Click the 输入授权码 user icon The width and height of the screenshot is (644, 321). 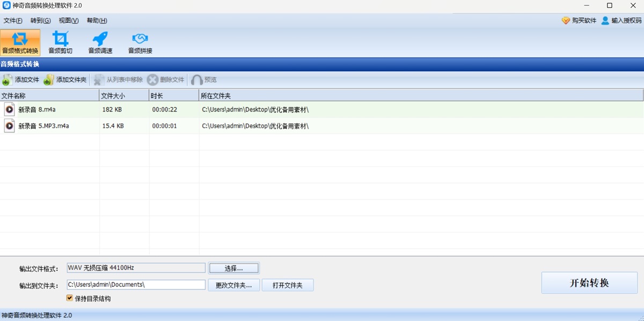point(605,20)
